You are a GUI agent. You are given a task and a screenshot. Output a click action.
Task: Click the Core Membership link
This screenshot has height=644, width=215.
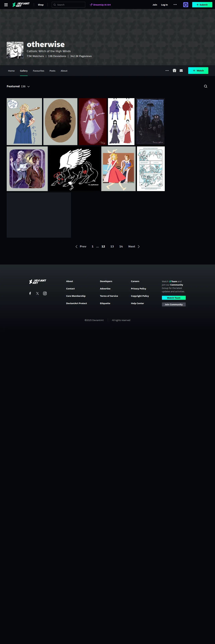click(x=76, y=296)
